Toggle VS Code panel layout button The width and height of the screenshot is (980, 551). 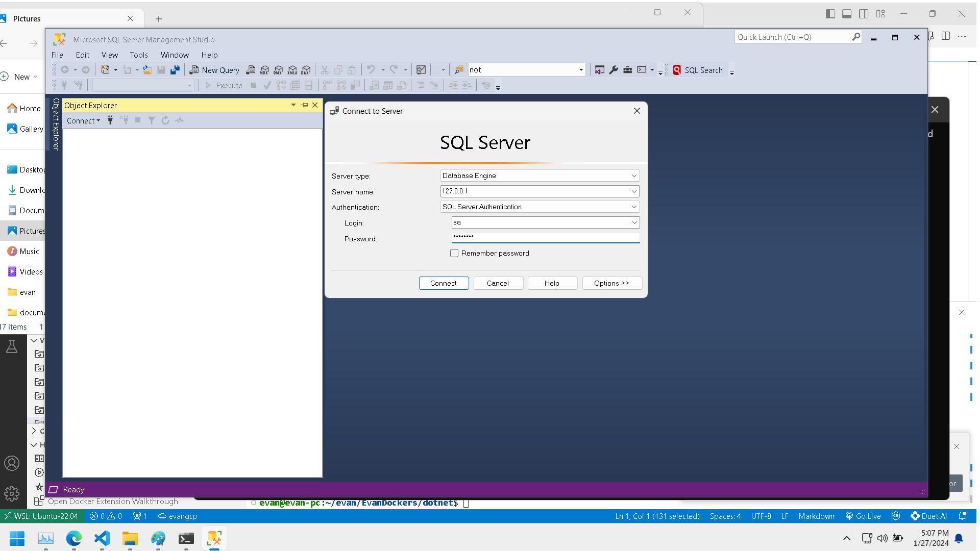click(x=847, y=14)
